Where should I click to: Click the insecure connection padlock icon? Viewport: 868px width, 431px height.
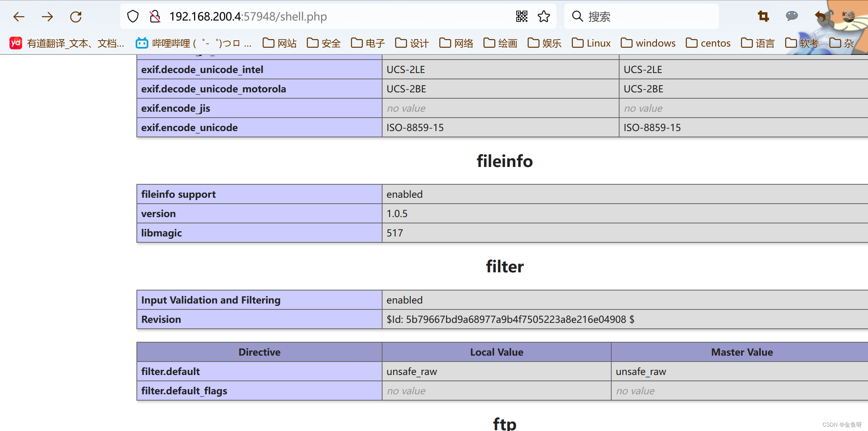tap(155, 17)
